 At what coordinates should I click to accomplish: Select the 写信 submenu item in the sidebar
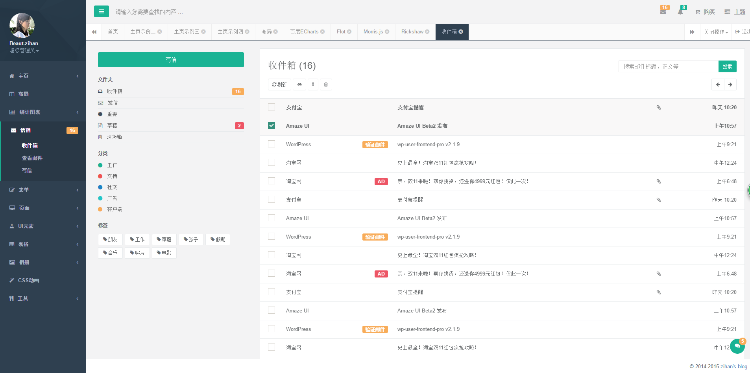(27, 170)
